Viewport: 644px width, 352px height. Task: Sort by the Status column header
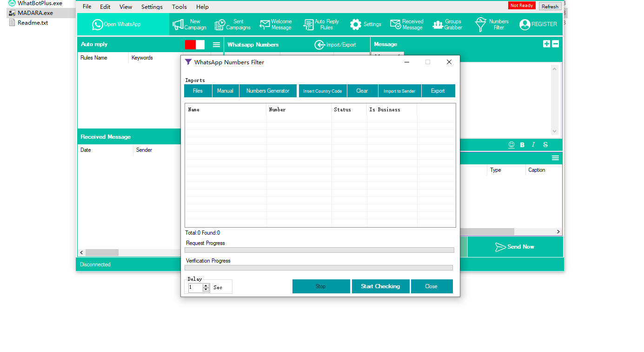pos(349,109)
